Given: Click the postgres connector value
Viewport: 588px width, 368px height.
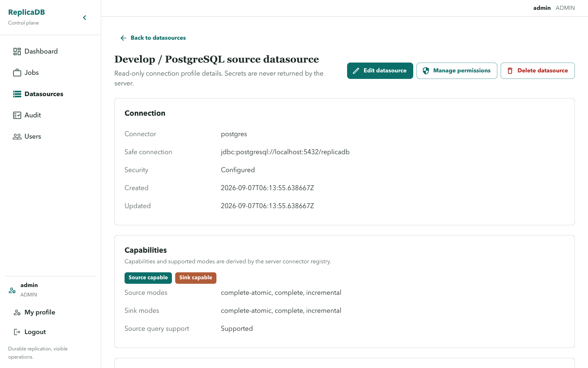Looking at the screenshot, I should click(x=234, y=134).
